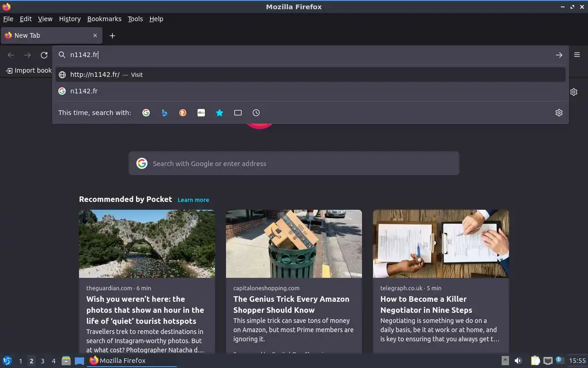The height and width of the screenshot is (368, 588).
Task: Open the network connection tray icon
Action: [x=548, y=361]
